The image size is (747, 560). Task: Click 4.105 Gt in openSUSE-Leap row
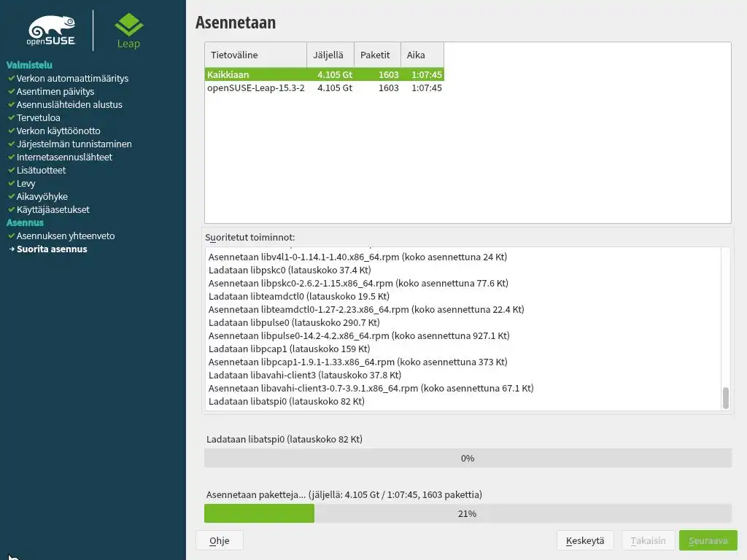335,87
